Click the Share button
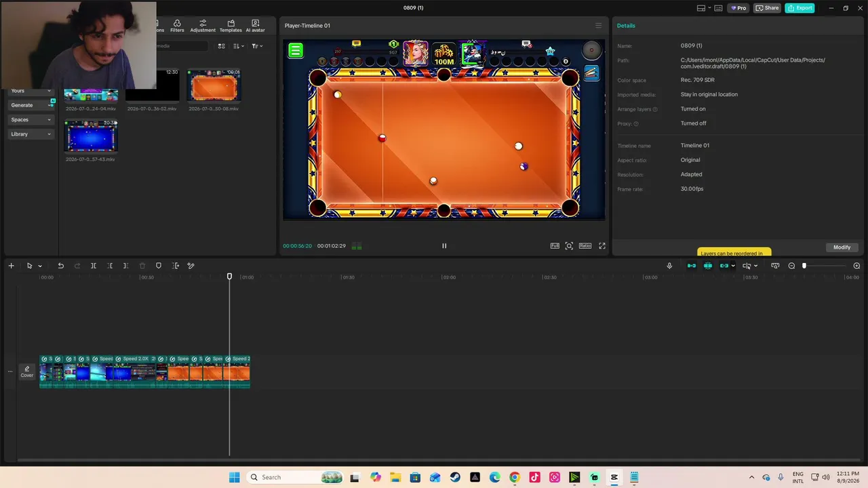The width and height of the screenshot is (868, 488). tap(768, 8)
